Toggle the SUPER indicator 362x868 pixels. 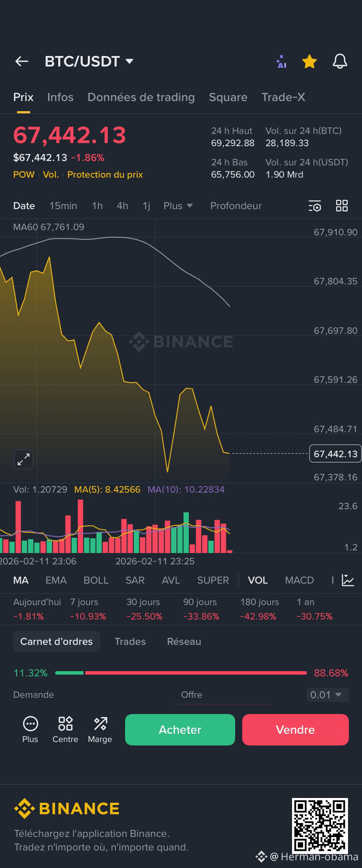(x=213, y=580)
